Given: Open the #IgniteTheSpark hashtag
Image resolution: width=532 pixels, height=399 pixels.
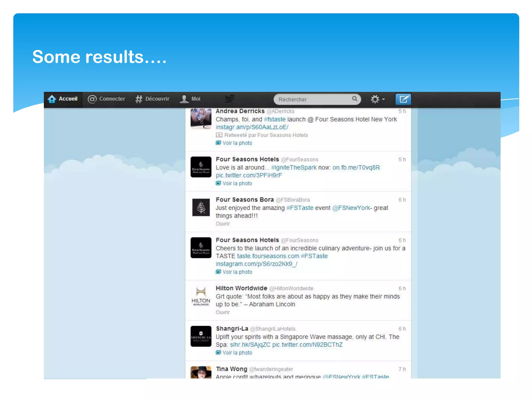Looking at the screenshot, I should pyautogui.click(x=294, y=168).
